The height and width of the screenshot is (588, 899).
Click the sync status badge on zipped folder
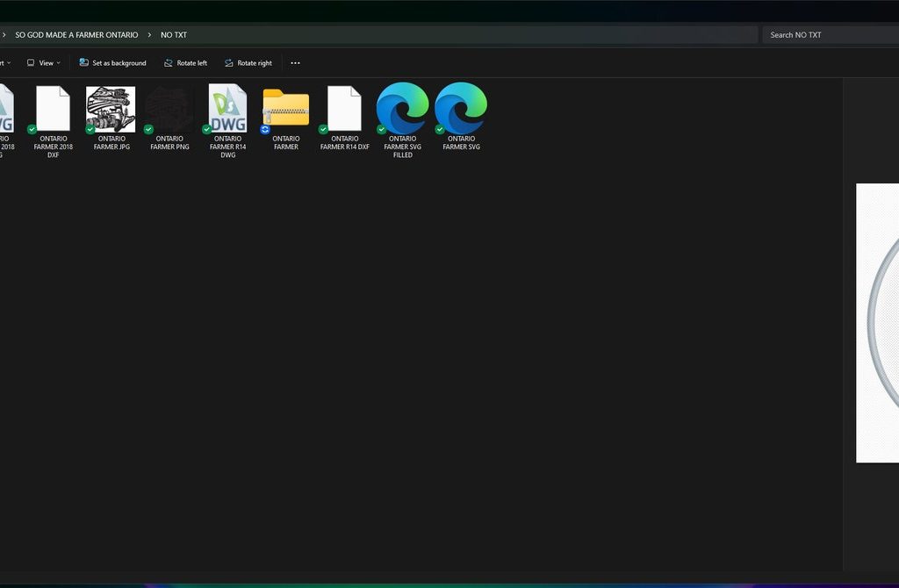pyautogui.click(x=265, y=129)
